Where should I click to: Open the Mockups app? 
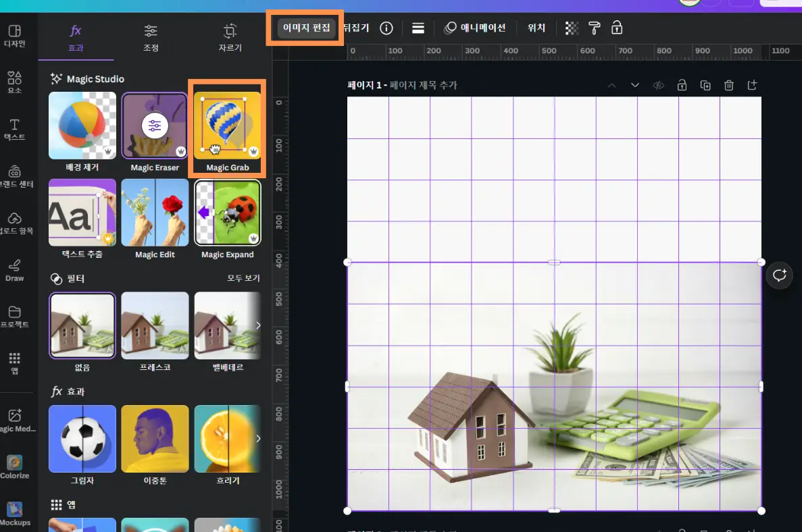pyautogui.click(x=14, y=514)
